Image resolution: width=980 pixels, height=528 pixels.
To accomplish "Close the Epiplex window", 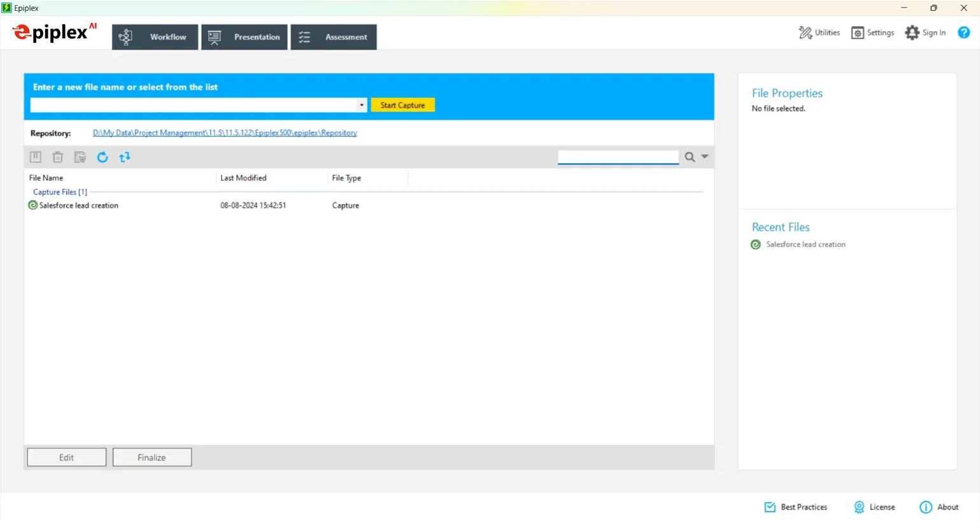I will click(x=963, y=8).
